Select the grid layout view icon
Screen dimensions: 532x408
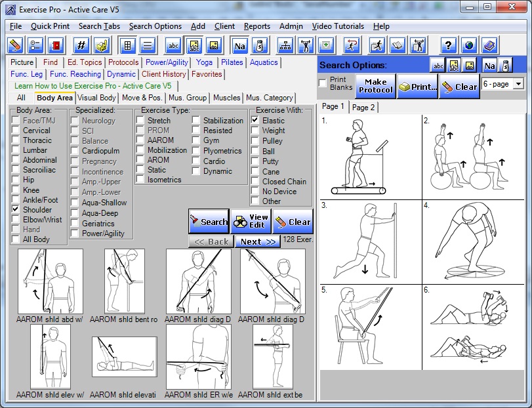[x=127, y=45]
